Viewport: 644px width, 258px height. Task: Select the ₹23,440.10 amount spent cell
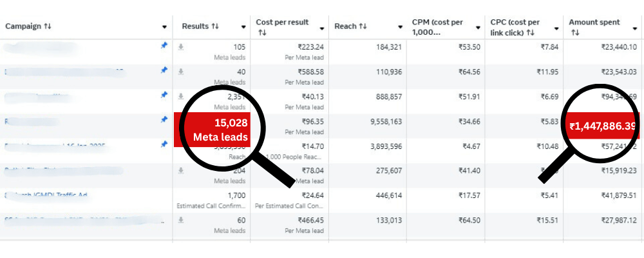620,47
